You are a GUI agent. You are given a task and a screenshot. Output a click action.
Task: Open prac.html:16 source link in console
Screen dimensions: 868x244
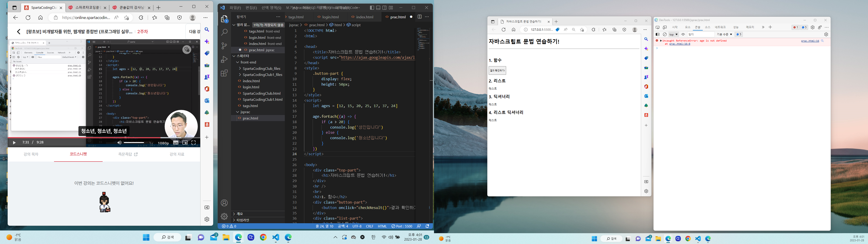coord(810,41)
